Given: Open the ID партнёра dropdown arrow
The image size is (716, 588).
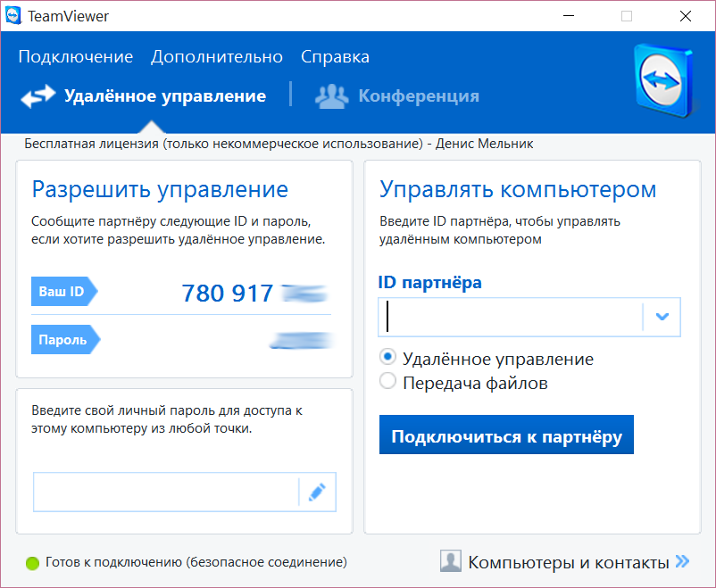Looking at the screenshot, I should click(662, 317).
